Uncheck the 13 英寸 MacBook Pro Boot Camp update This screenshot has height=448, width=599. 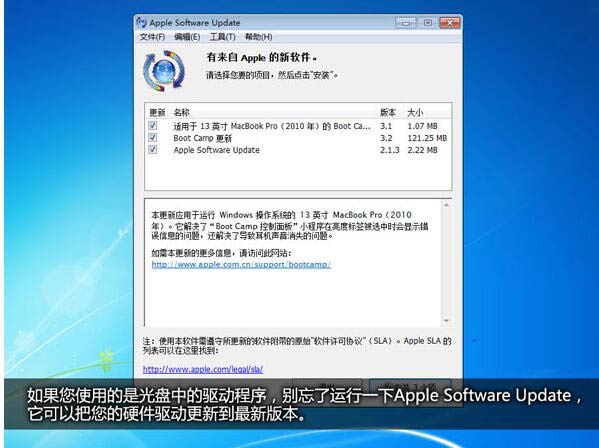tap(153, 125)
